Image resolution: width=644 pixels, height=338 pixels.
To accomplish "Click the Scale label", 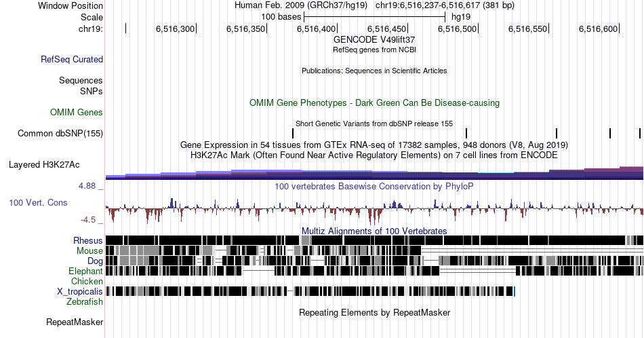I will point(92,17).
